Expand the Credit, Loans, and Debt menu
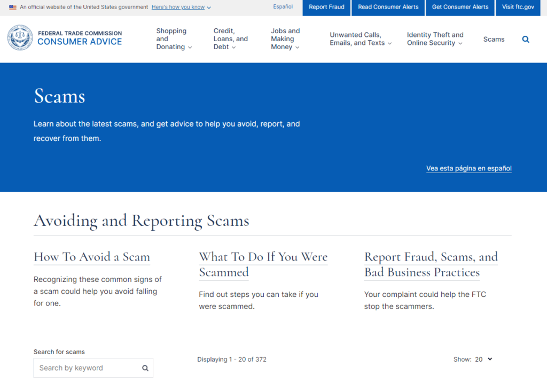This screenshot has height=392, width=547. (x=231, y=38)
